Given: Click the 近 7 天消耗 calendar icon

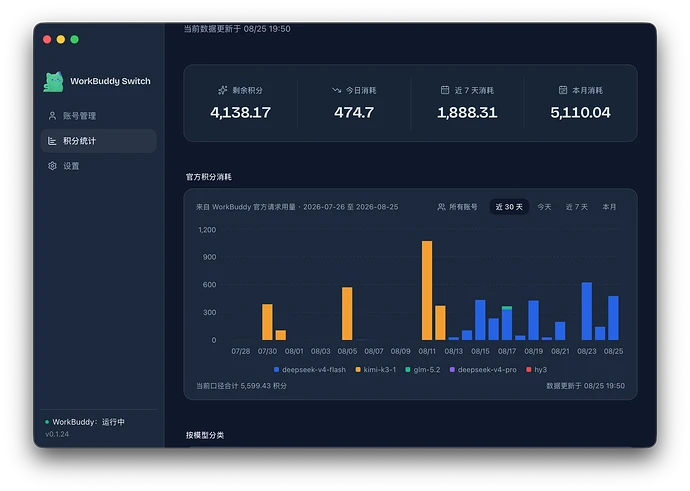Looking at the screenshot, I should (445, 90).
